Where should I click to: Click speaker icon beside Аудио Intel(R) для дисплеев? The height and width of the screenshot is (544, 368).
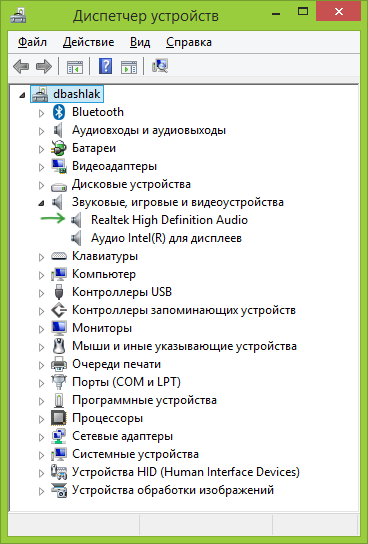pos(77,238)
